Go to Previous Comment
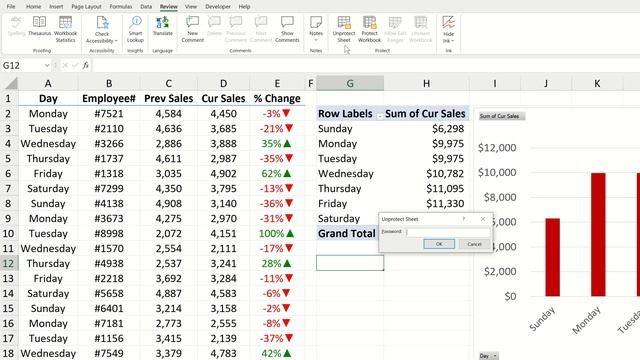 pos(236,29)
